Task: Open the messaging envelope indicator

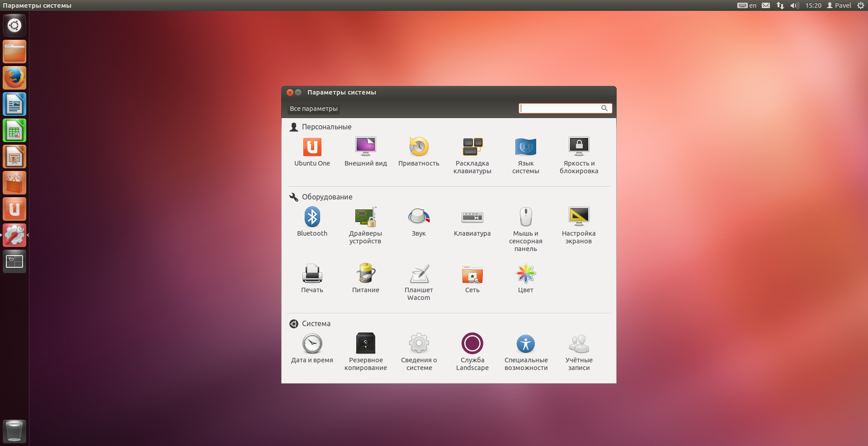Action: pyautogui.click(x=766, y=5)
